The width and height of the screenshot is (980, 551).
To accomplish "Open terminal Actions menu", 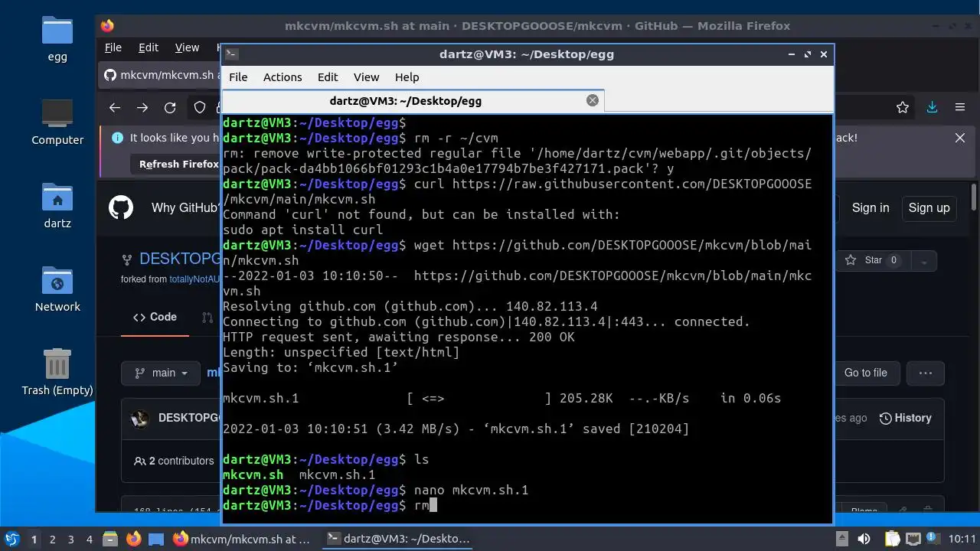I will pos(283,77).
